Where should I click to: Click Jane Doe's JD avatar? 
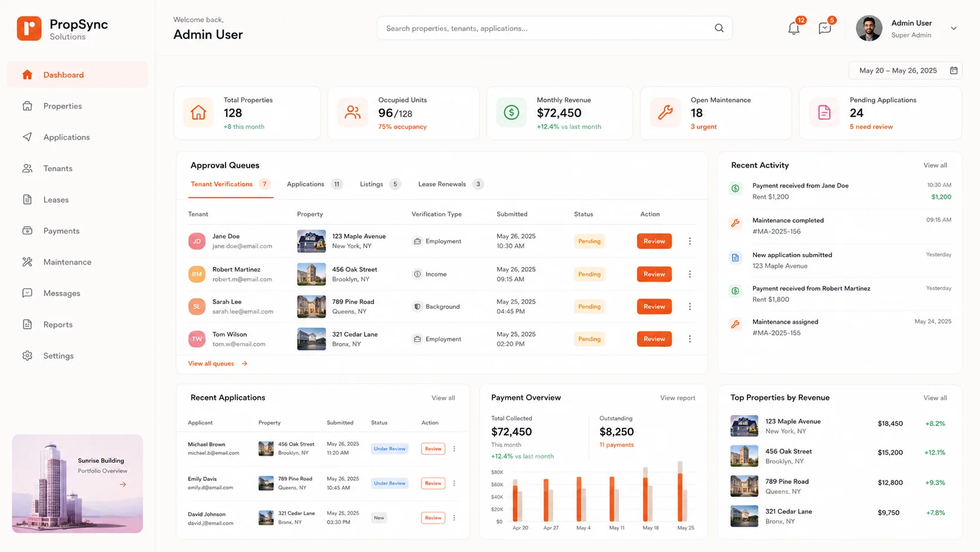pos(197,241)
